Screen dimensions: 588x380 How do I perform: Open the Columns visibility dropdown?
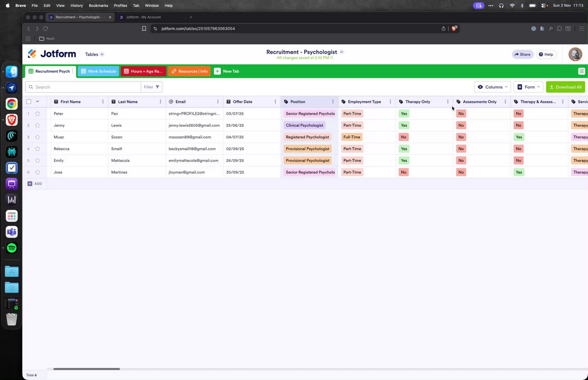click(492, 87)
